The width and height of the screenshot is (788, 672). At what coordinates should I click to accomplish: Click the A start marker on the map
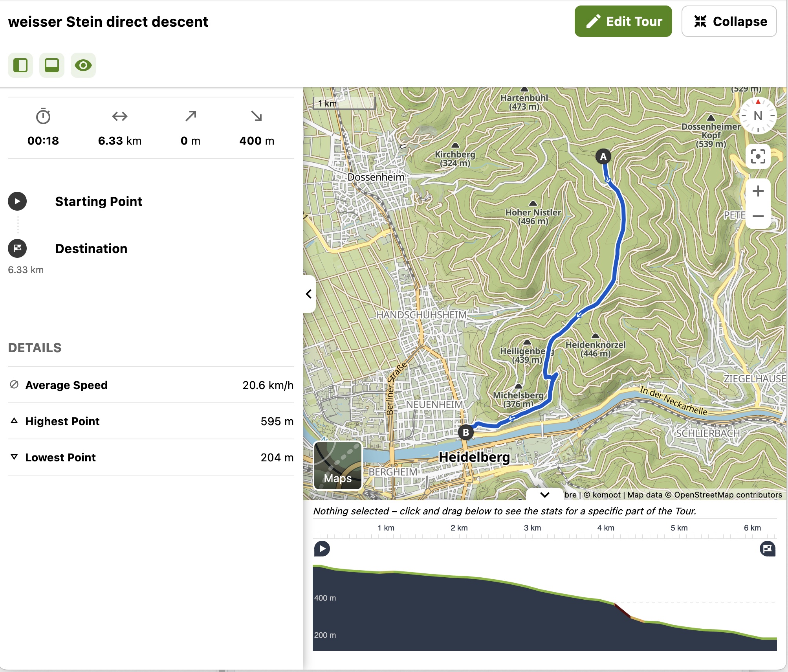603,157
